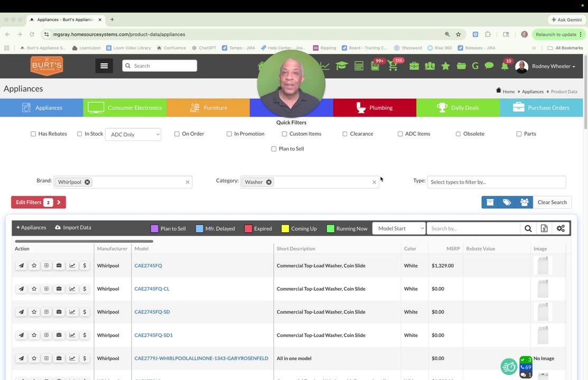Click the red Expired legend swatch
588x380 pixels.
click(248, 229)
